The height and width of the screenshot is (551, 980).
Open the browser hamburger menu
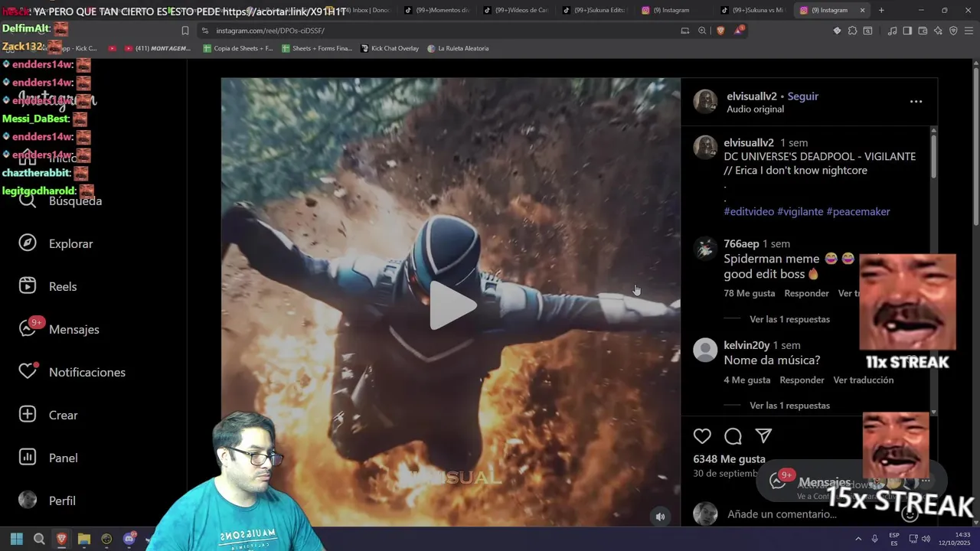(x=969, y=31)
